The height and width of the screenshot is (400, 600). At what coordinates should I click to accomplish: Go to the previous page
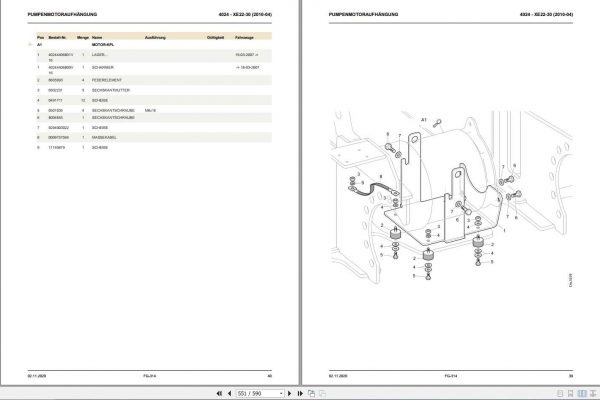(229, 393)
